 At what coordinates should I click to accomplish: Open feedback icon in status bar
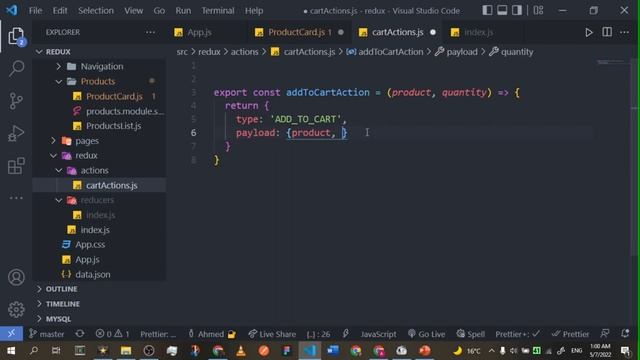tap(605, 334)
